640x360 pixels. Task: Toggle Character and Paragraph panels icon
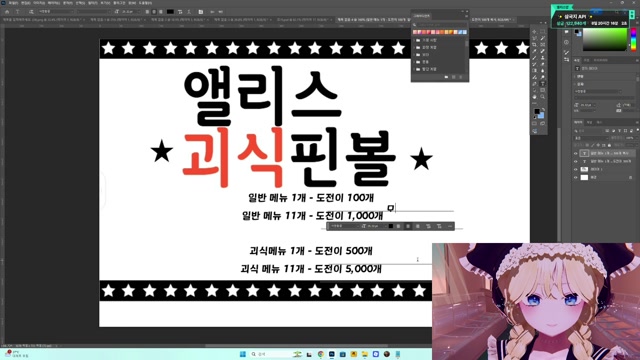[201, 12]
